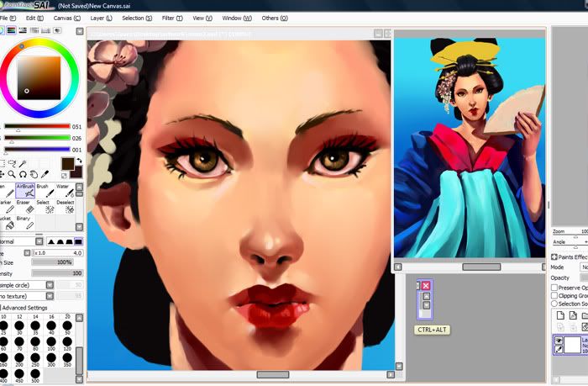Activate the Zoom magnifier tool
The height and width of the screenshot is (386, 588).
pyautogui.click(x=12, y=174)
